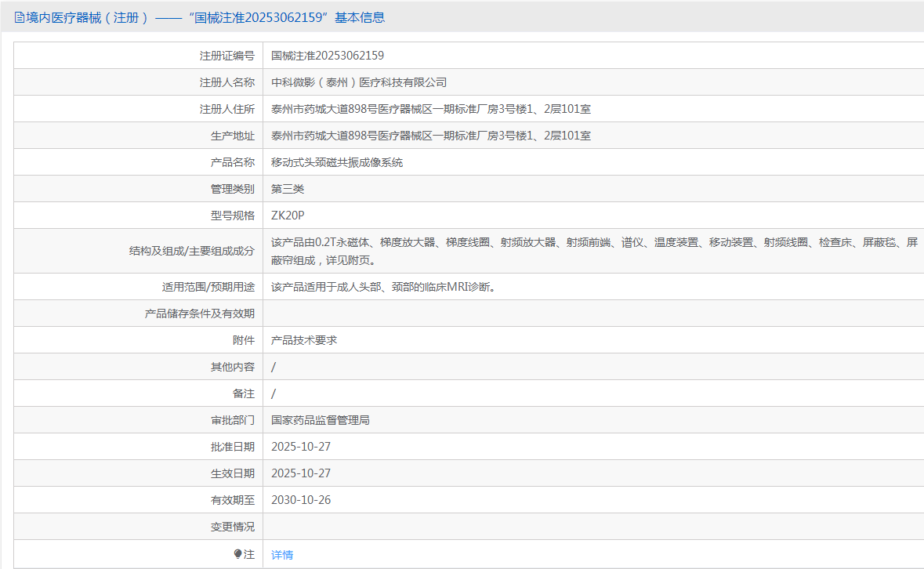Screen dimensions: 924x569
Task: Click the 变更情况 row label
Action: click(x=232, y=527)
